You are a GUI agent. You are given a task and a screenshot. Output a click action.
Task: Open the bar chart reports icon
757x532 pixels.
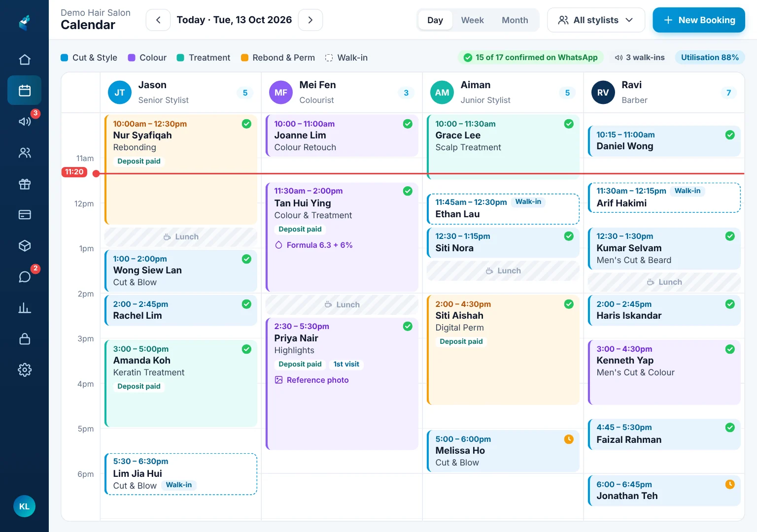[25, 308]
